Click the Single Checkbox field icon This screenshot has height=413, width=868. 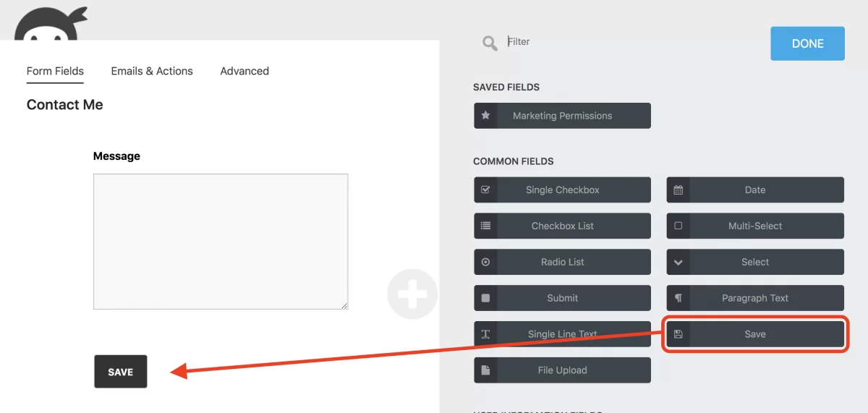(485, 190)
